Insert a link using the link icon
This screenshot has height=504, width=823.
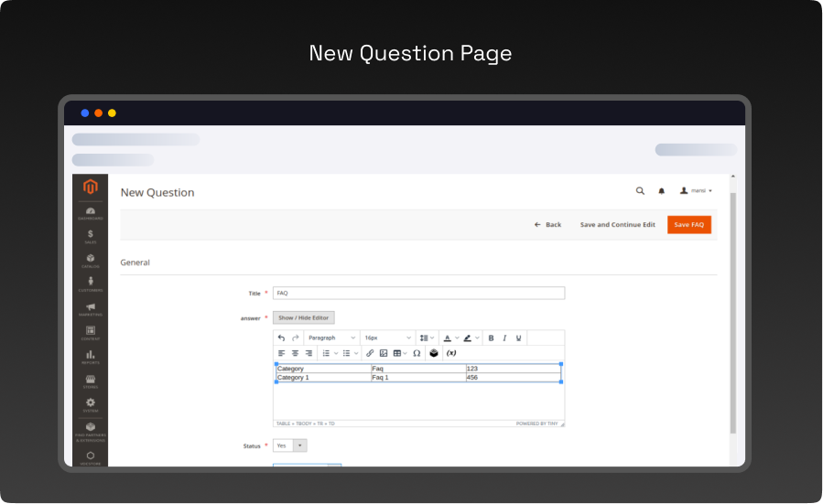point(370,353)
